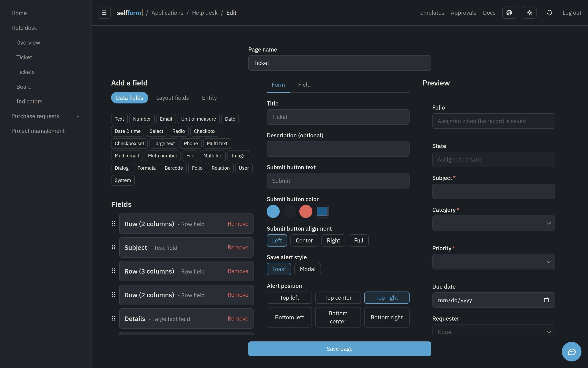Collapse Help desk with minus icon
Screen dimensions: 588x368
coord(78,28)
